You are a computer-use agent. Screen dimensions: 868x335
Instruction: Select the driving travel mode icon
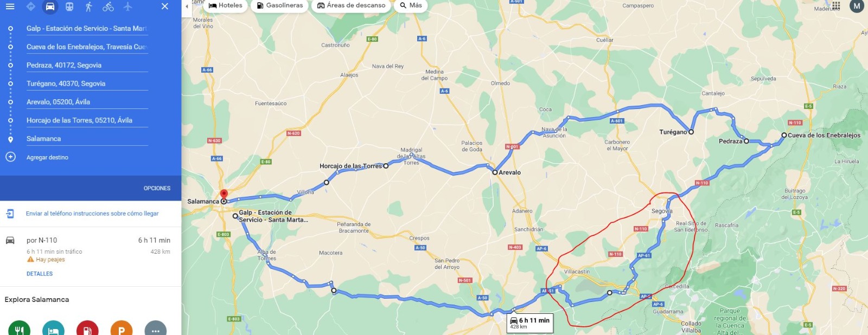[50, 7]
